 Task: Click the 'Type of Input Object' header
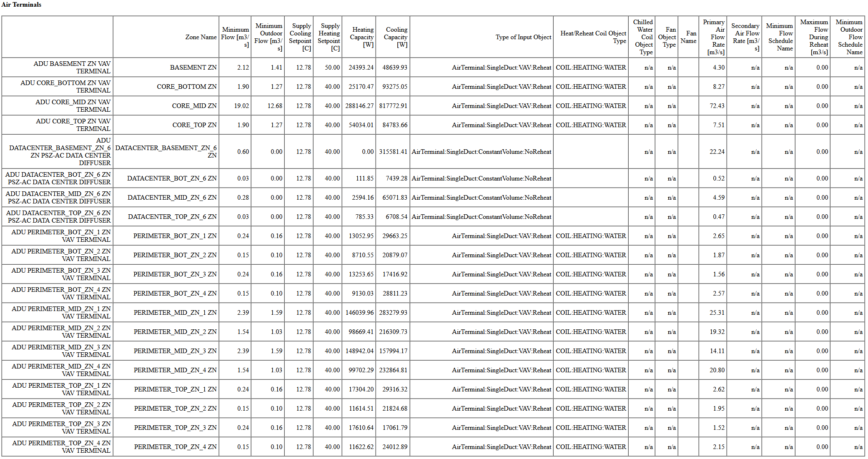(x=523, y=37)
